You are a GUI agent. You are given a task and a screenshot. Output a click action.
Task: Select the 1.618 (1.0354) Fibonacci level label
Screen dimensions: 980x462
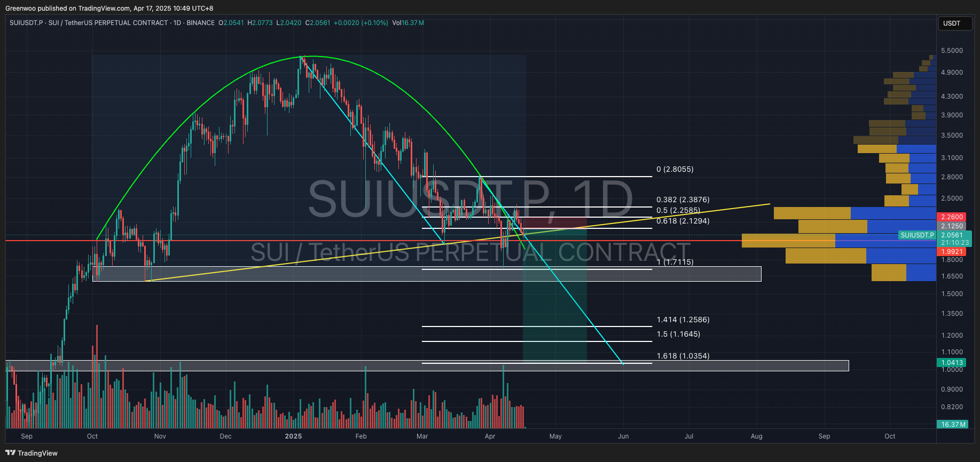coord(683,356)
